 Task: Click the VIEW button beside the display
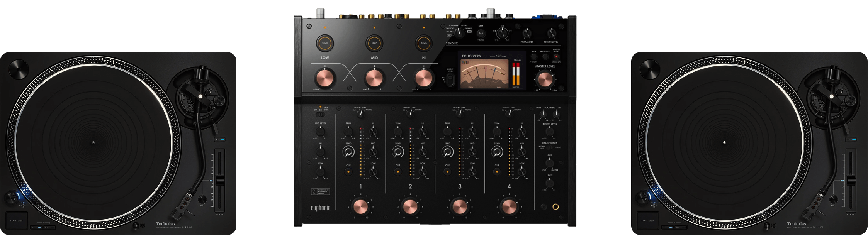pos(534,56)
